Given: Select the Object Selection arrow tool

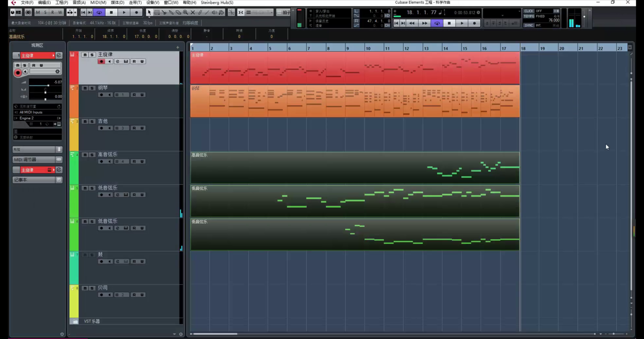Looking at the screenshot, I should click(149, 12).
